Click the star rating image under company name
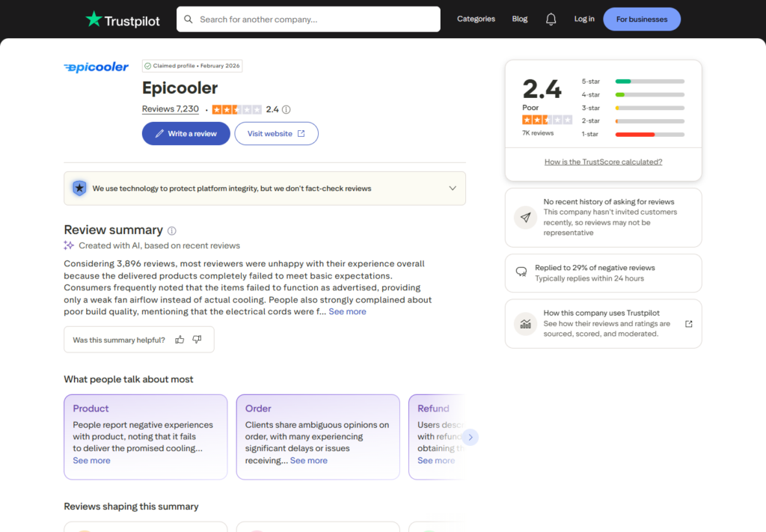766x532 pixels. tap(237, 109)
